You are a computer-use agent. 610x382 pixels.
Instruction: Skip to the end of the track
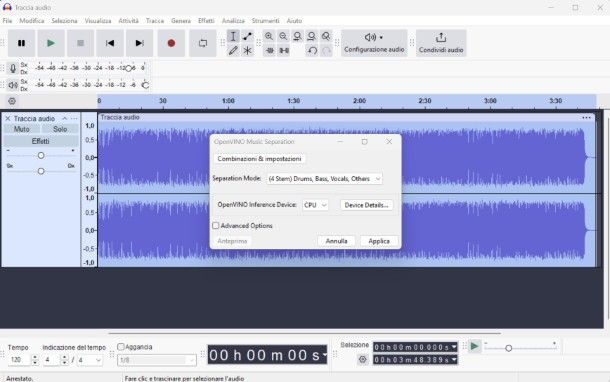(x=140, y=43)
